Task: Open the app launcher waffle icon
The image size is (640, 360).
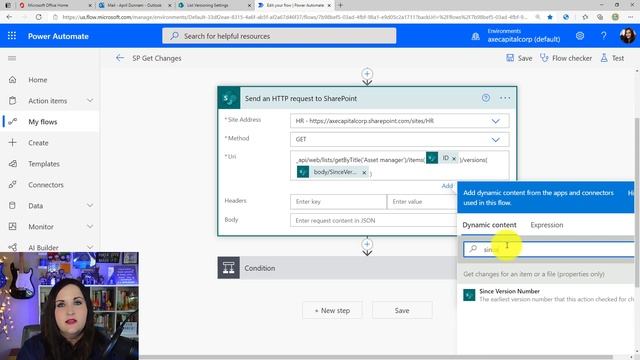Action: [x=12, y=36]
